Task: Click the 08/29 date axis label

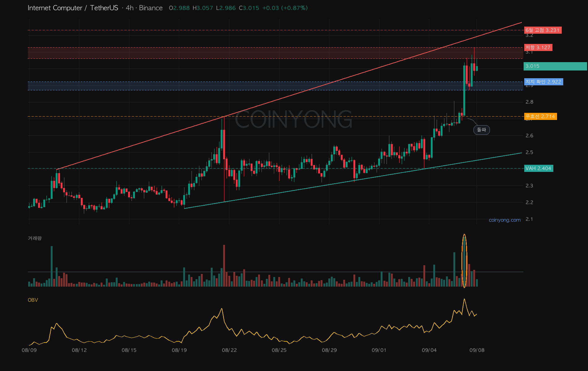Action: click(329, 350)
